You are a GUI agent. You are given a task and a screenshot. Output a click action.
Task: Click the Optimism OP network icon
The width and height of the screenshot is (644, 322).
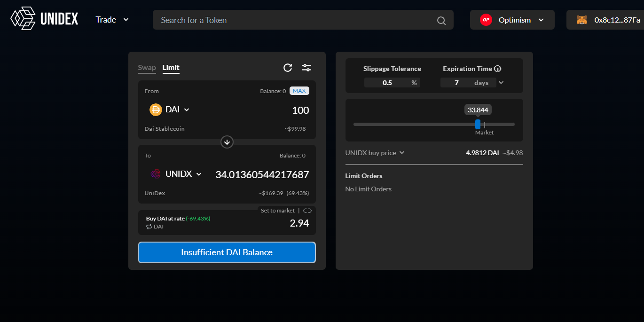486,19
